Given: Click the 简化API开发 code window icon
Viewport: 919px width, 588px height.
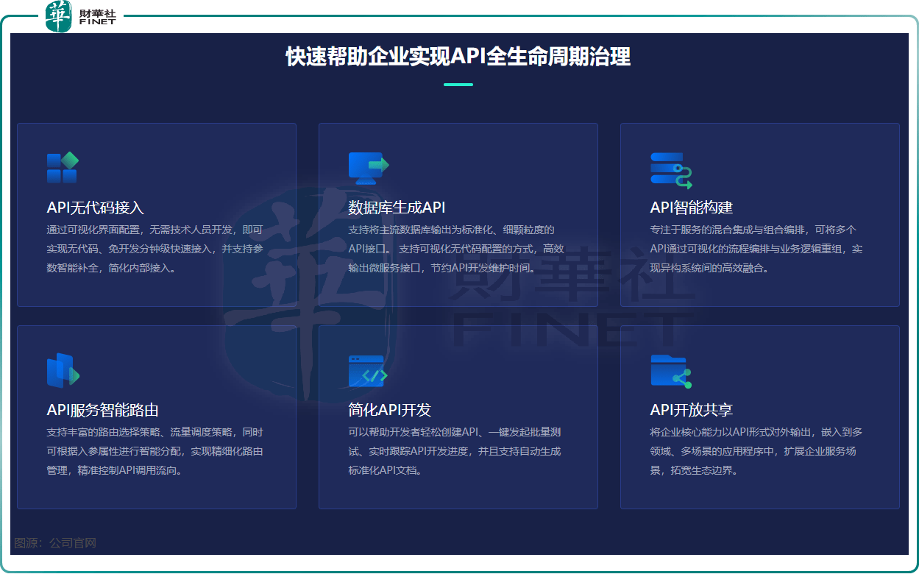Looking at the screenshot, I should coord(366,371).
